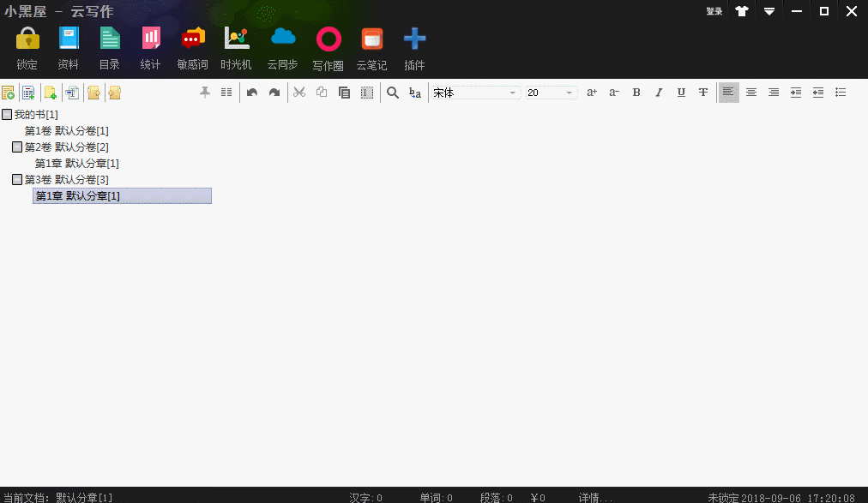868x503 pixels.
Task: Collapse the 第3卷 默认分卷[3] node
Action: click(17, 180)
